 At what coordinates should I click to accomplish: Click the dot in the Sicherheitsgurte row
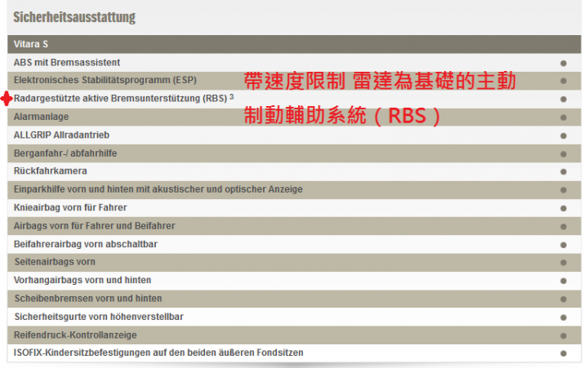click(563, 318)
